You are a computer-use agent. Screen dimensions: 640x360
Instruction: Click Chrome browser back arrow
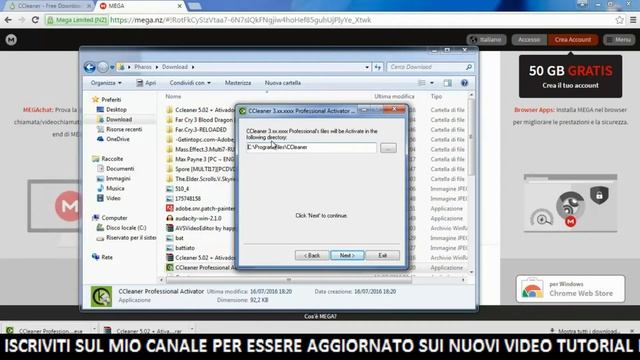coord(8,20)
